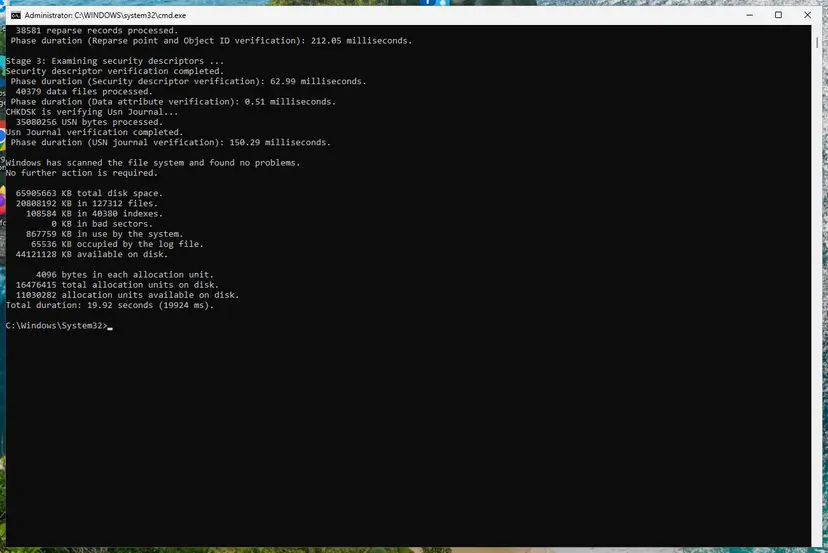
Task: Click the title text Administrator: C:\WINDOWS\system32\cmd.exe
Action: click(105, 15)
